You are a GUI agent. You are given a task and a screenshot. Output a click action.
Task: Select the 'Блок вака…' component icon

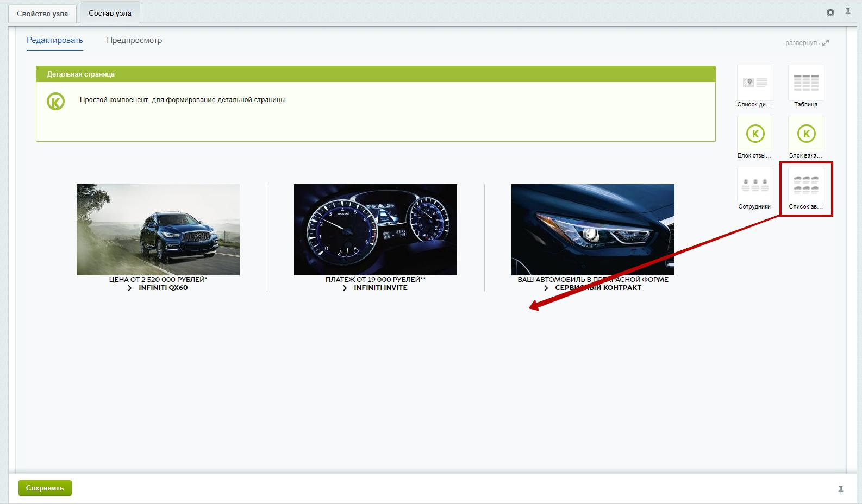point(806,134)
